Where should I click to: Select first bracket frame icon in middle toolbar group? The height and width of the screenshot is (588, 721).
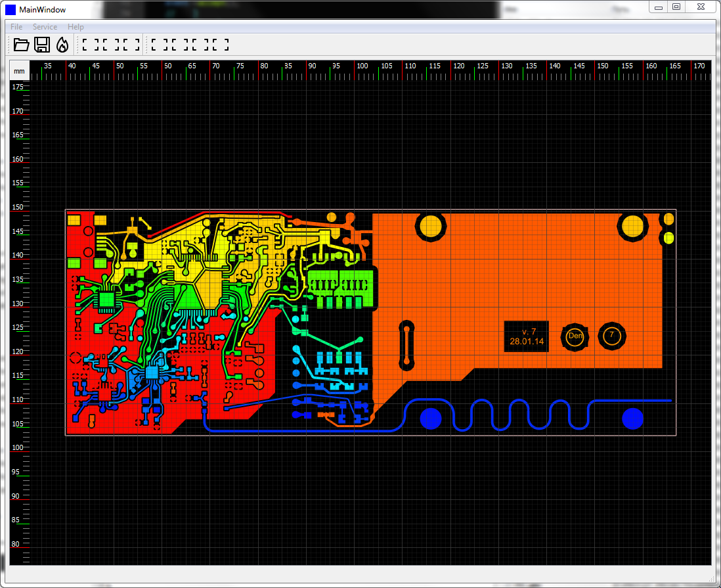(91, 45)
